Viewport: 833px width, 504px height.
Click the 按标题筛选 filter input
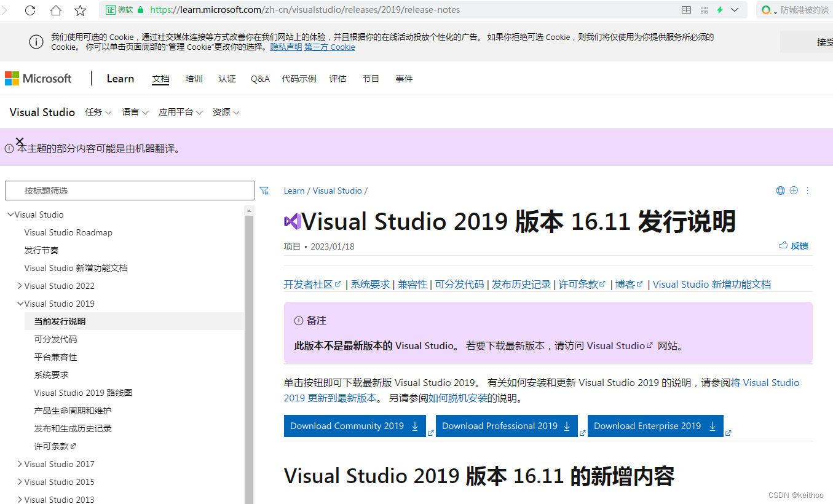(x=130, y=191)
